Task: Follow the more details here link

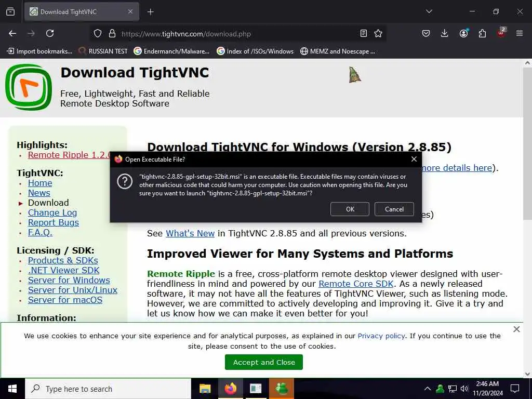Action: coord(457,168)
